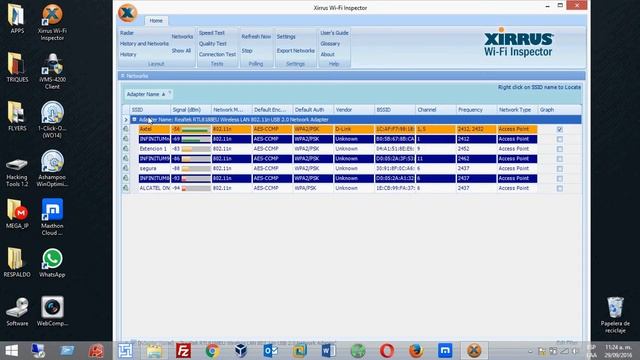Open Opera from the taskbar

387,351
